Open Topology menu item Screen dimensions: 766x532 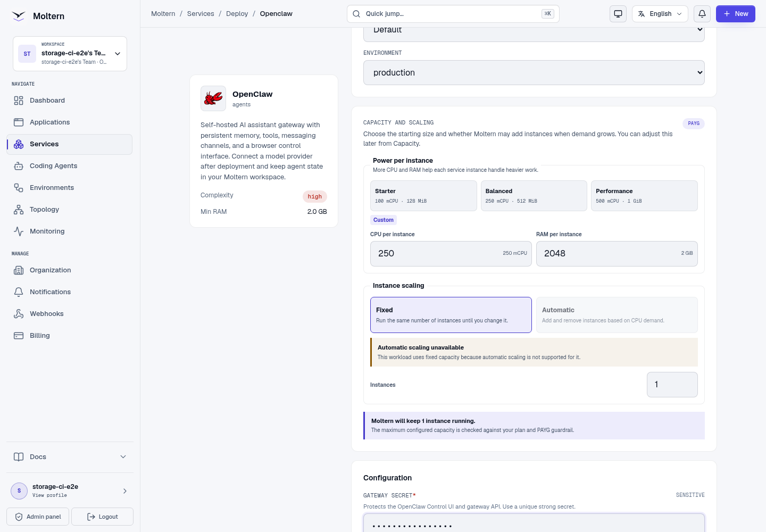tap(70, 210)
